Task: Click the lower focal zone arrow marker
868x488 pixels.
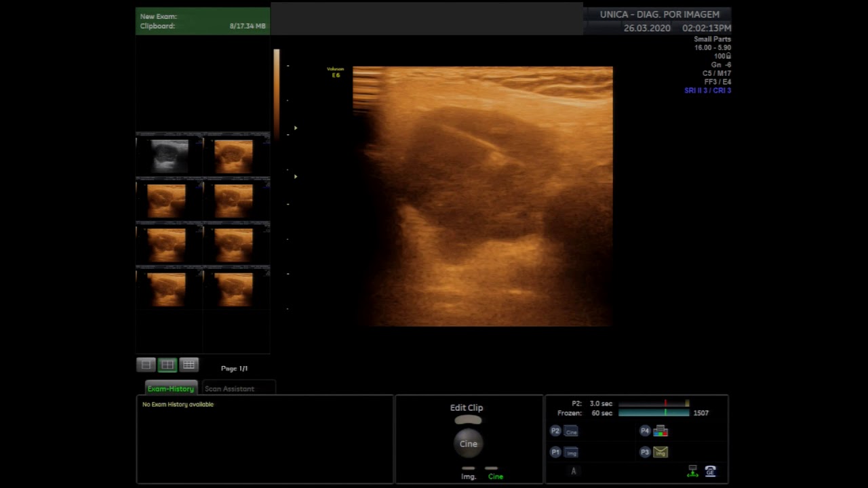Action: (x=296, y=177)
